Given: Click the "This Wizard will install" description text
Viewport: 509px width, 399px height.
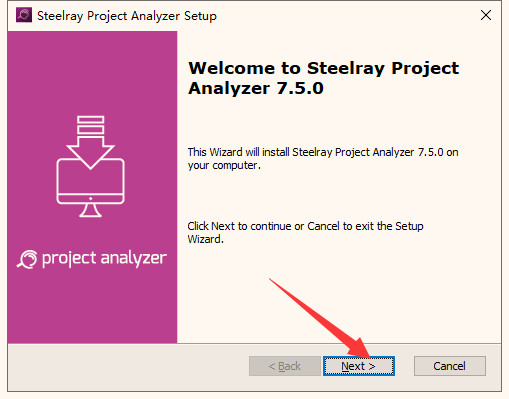Looking at the screenshot, I should coord(323,159).
